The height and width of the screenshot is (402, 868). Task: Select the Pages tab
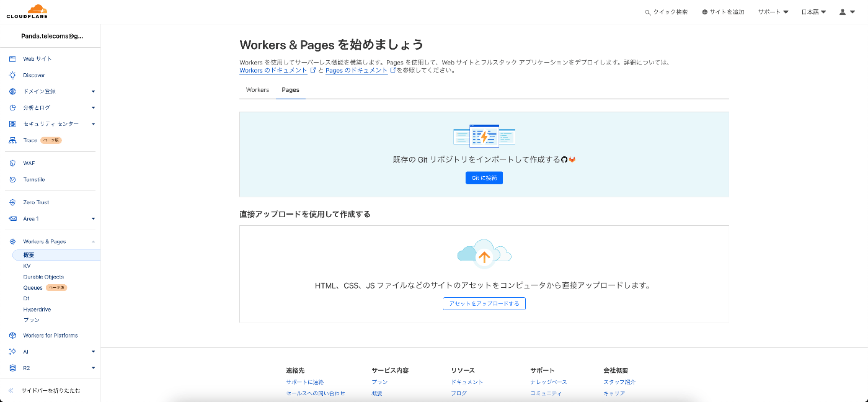(290, 90)
